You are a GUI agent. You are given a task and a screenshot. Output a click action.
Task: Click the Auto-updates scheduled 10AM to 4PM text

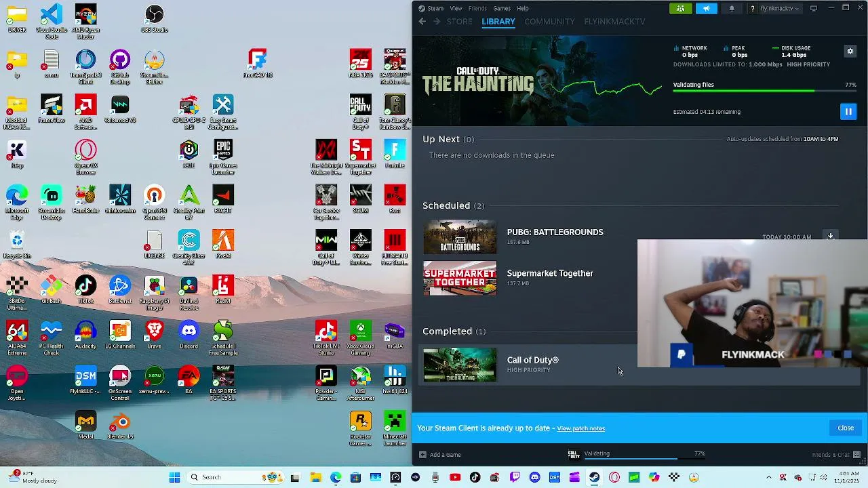pos(782,139)
